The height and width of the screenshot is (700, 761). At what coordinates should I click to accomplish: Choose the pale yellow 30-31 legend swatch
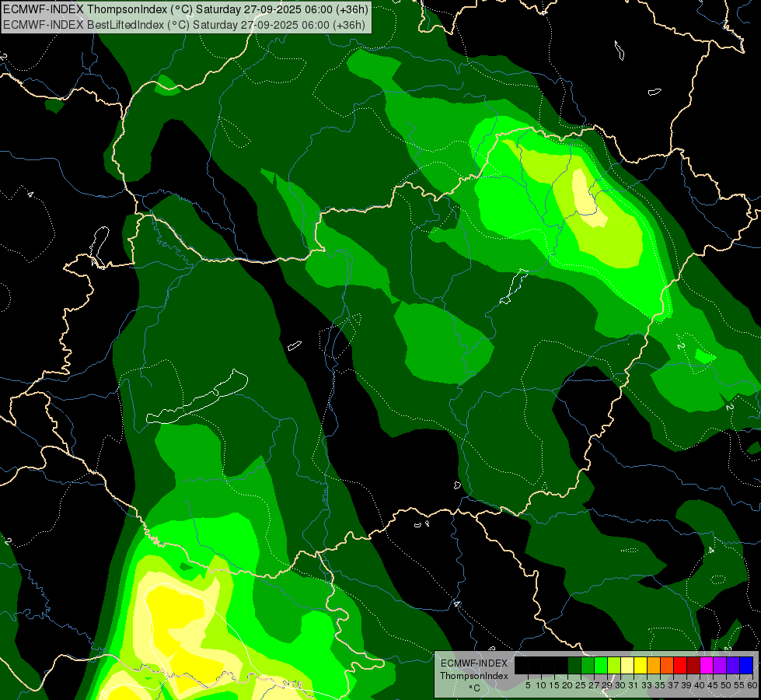(627, 665)
